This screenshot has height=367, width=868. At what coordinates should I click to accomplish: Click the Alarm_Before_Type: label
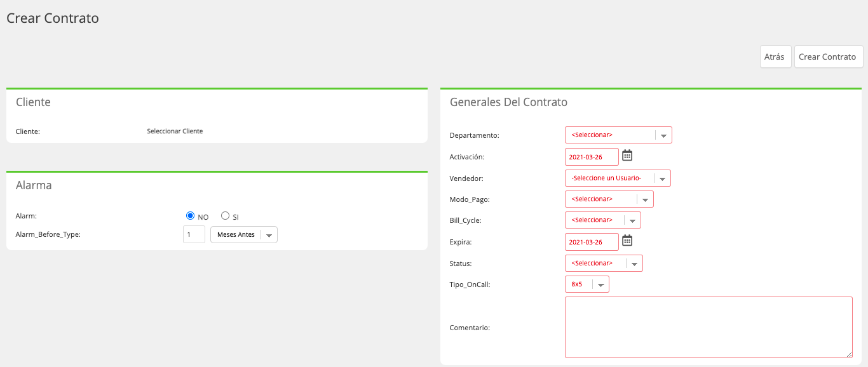coord(48,234)
